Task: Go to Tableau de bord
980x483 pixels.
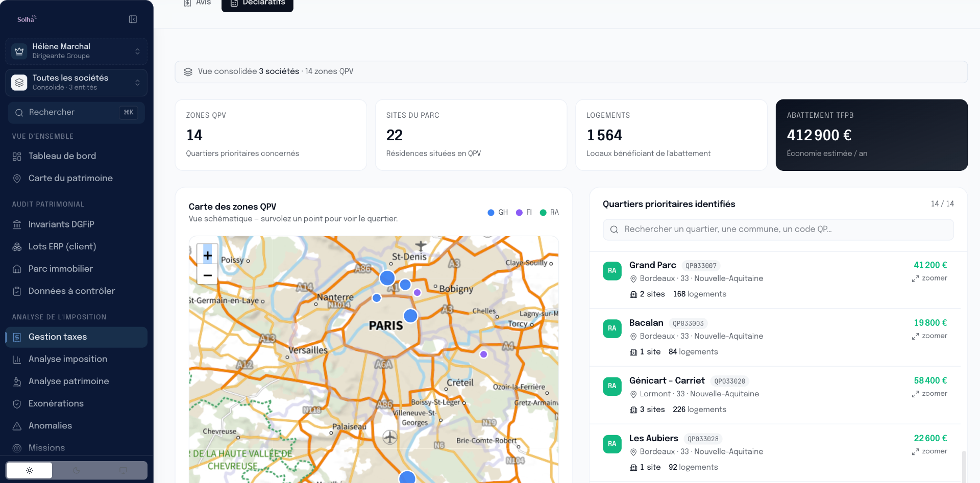Action: pyautogui.click(x=77, y=156)
